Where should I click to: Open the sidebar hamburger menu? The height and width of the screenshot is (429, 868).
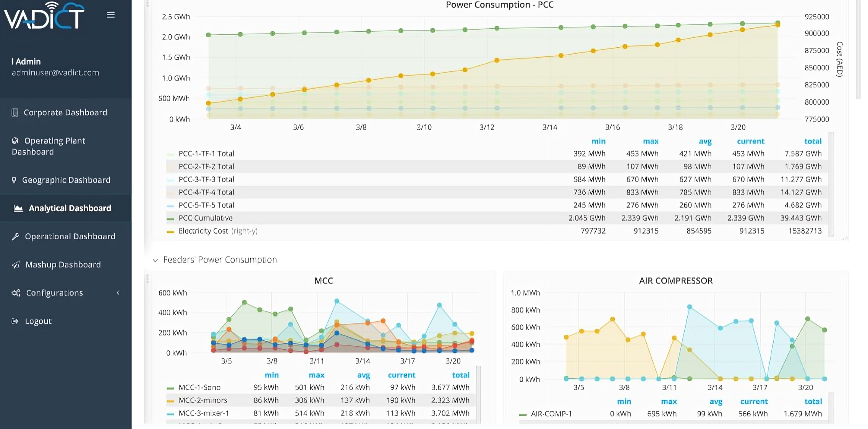coord(110,15)
